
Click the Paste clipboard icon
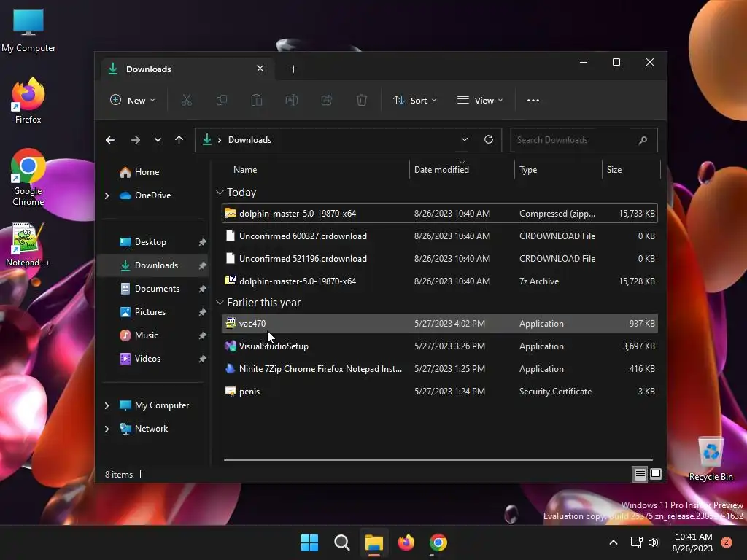[256, 100]
